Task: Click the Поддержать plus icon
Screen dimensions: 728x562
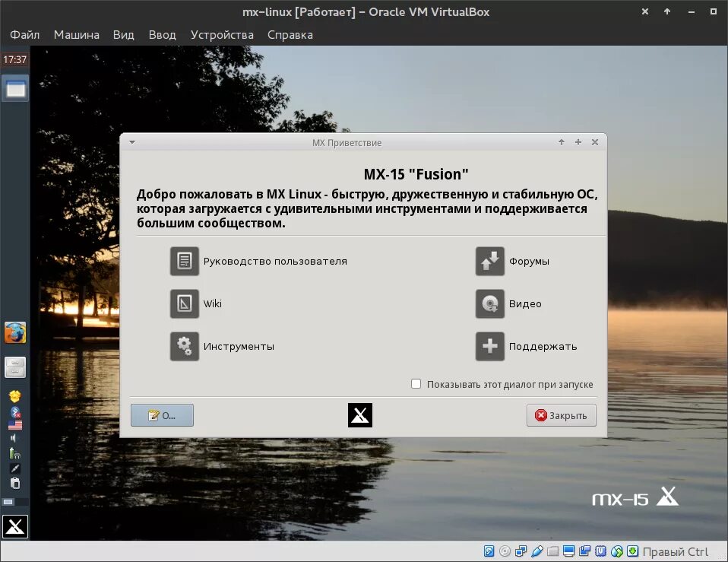Action: (x=490, y=346)
